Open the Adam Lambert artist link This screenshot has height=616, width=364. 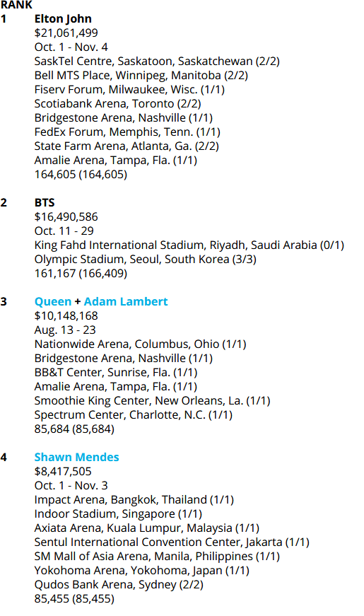(x=126, y=302)
